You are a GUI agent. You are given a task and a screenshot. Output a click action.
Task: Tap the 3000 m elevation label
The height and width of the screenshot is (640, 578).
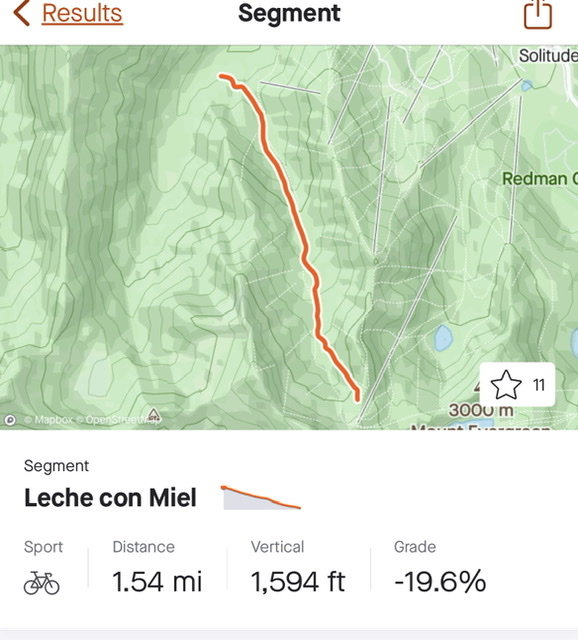click(481, 410)
